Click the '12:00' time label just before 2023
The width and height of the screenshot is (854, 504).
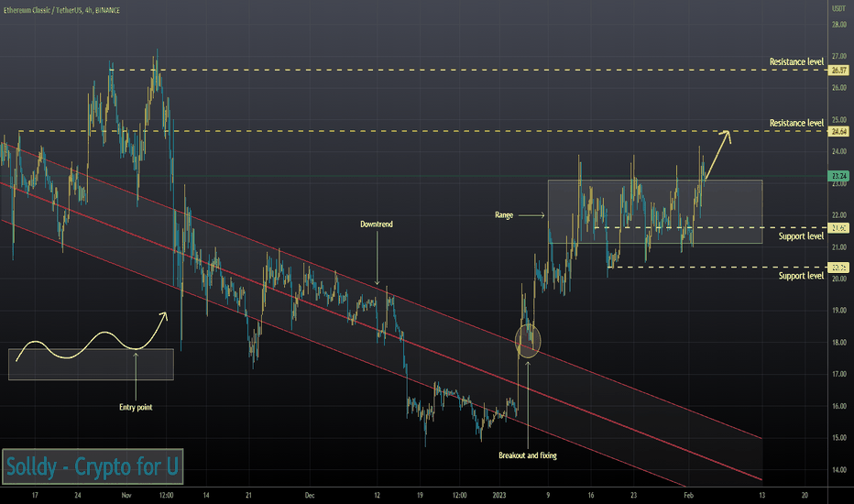(460, 495)
